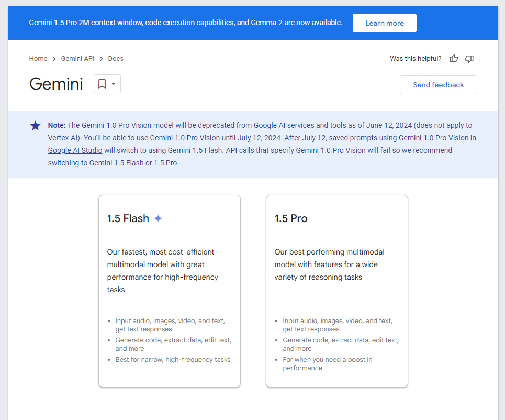Screen dimensions: 505x420
Task: Click the star icon in the Note banner
Action: 35,125
